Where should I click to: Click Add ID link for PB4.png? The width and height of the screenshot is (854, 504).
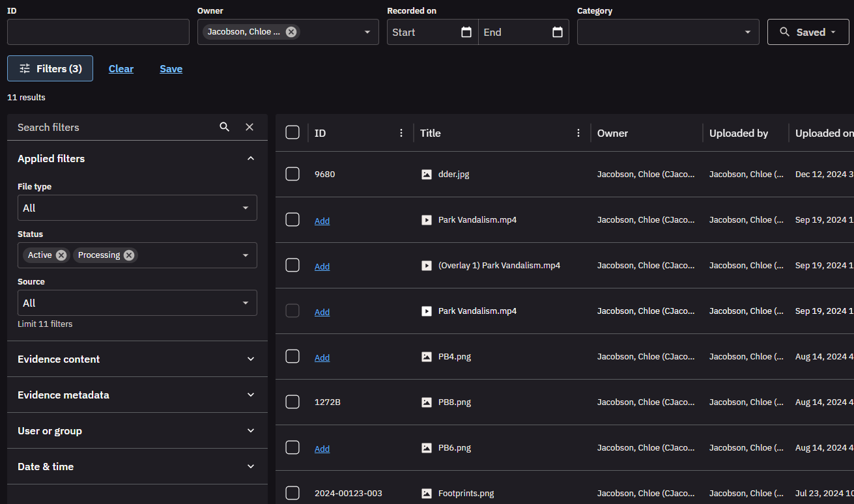pos(322,357)
